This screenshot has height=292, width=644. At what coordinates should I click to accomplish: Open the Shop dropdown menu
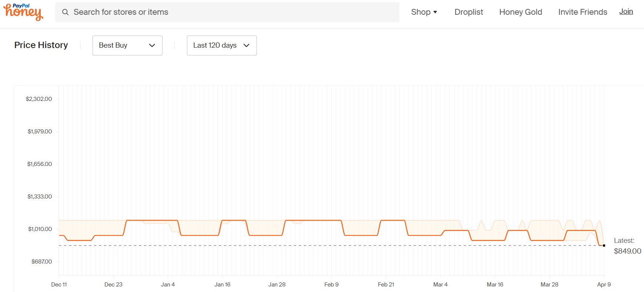[424, 12]
